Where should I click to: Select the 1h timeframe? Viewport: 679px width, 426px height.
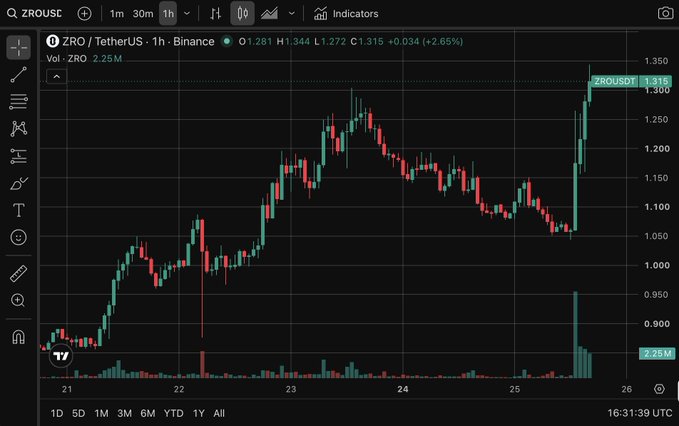tap(168, 13)
